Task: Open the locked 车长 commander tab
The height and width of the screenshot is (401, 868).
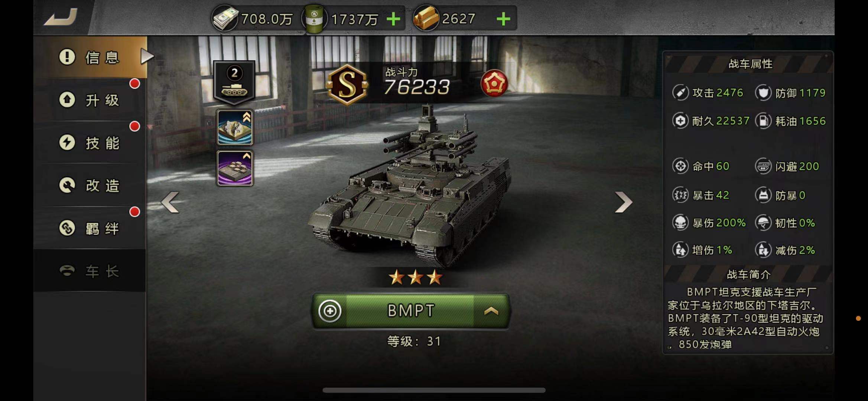Action: [90, 271]
